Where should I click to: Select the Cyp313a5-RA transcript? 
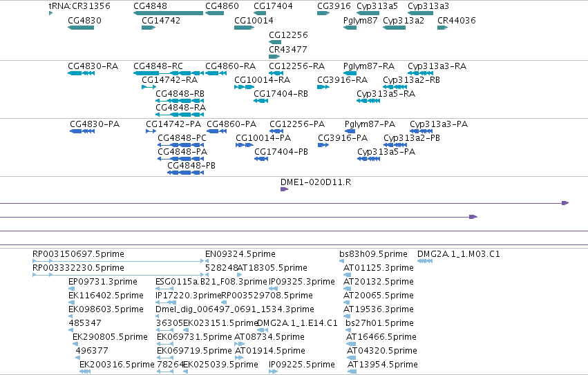click(368, 101)
